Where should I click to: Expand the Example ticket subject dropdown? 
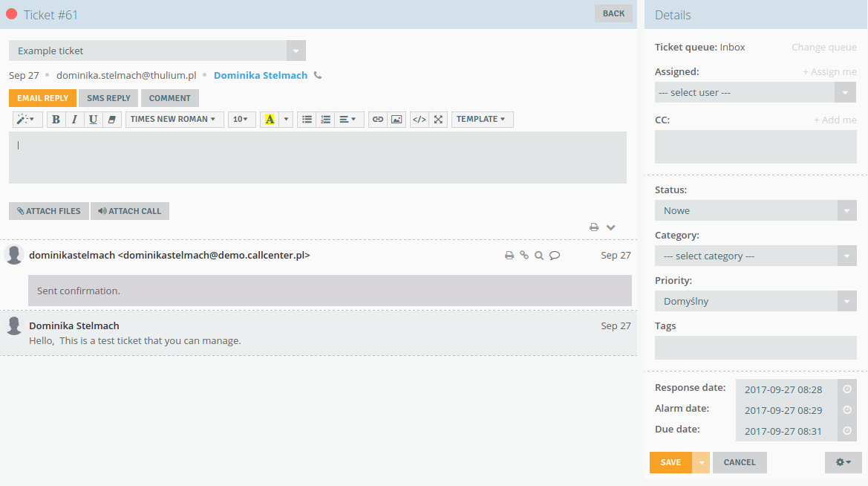coord(296,51)
